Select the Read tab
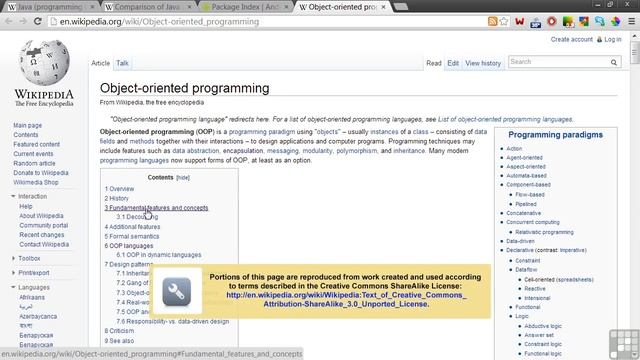This screenshot has height=360, width=640. [x=434, y=63]
